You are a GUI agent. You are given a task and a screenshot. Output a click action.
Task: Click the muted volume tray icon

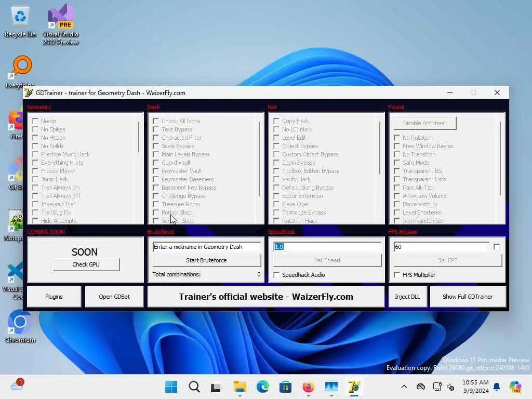(x=450, y=387)
